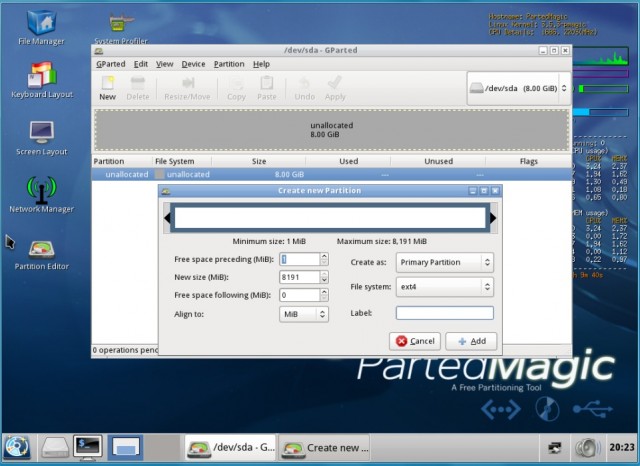Open the /dev/sda device selector dropdown
The width and height of the screenshot is (640, 466).
coord(518,88)
